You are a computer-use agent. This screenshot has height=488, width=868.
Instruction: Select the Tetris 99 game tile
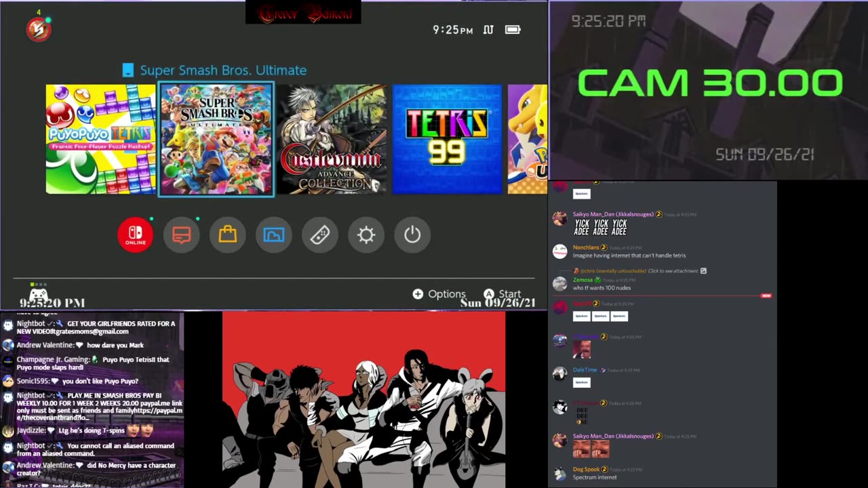(448, 139)
